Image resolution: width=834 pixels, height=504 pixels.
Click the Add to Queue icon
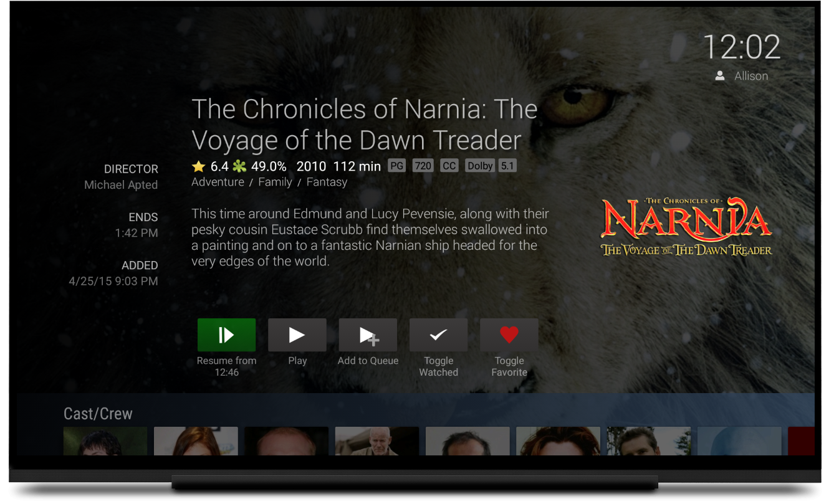coord(368,335)
